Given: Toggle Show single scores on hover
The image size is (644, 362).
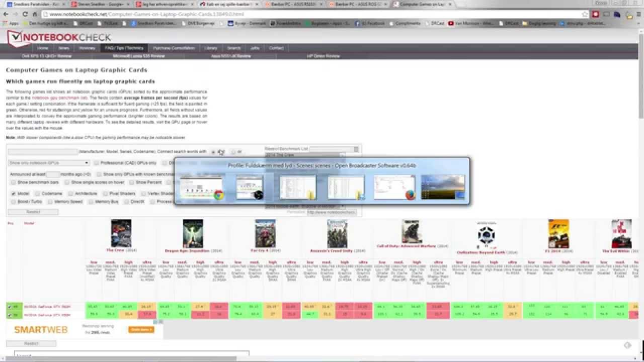Looking at the screenshot, I should 67,183.
